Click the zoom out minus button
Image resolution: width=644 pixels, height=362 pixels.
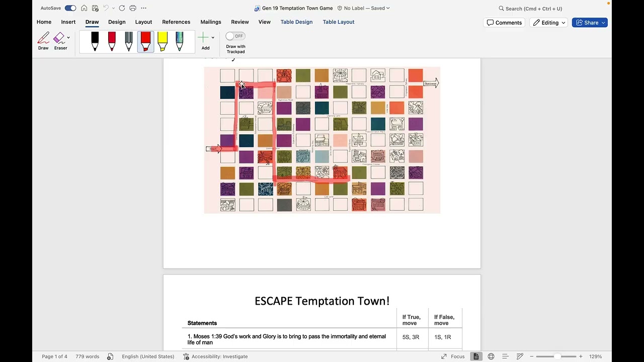[x=532, y=356]
